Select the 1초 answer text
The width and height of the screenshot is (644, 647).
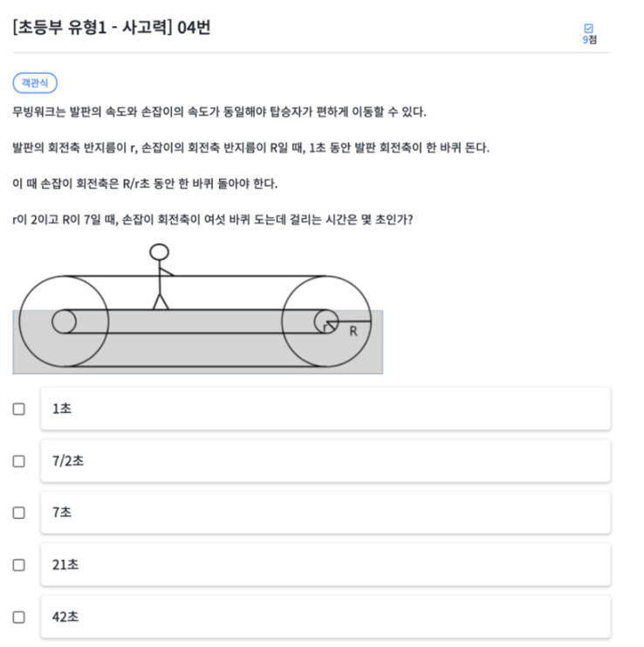(62, 408)
